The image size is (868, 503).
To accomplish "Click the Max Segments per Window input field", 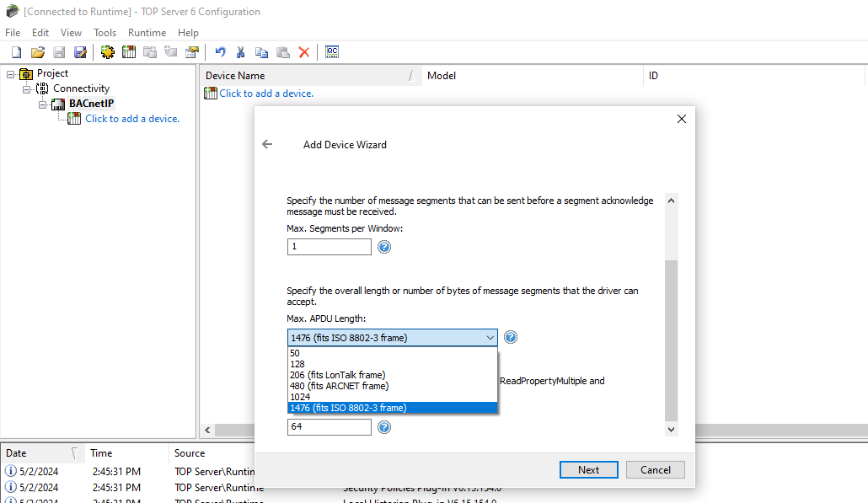I will (x=329, y=246).
